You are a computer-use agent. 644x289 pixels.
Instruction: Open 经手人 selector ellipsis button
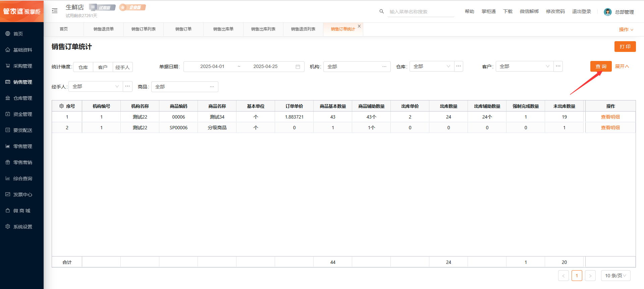(x=127, y=86)
